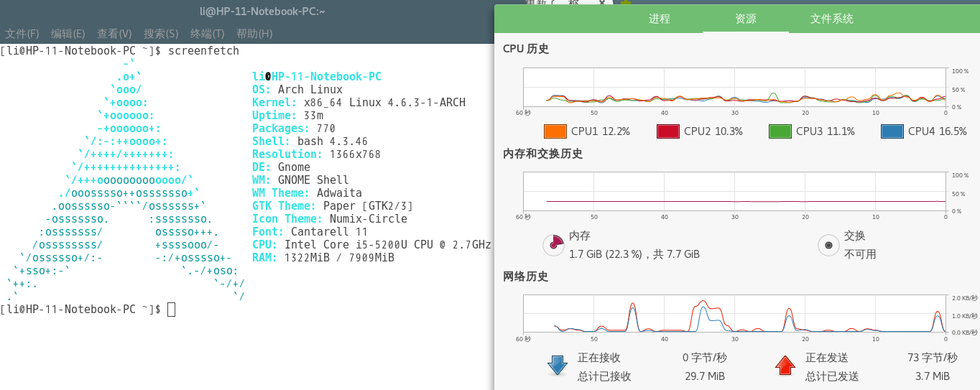The image size is (980, 390).
Task: Click the CPU2 10.3% label
Action: pyautogui.click(x=713, y=131)
